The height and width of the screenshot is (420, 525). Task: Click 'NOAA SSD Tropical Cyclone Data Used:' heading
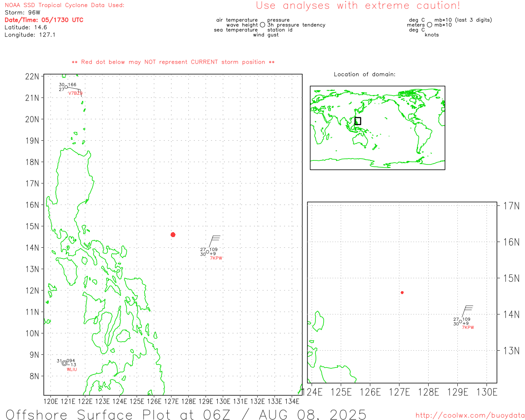coord(64,5)
